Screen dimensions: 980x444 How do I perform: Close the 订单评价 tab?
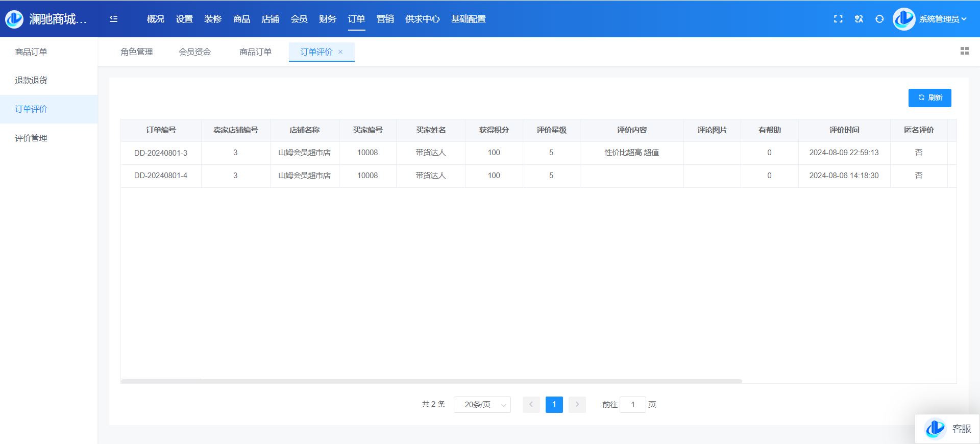click(x=340, y=52)
